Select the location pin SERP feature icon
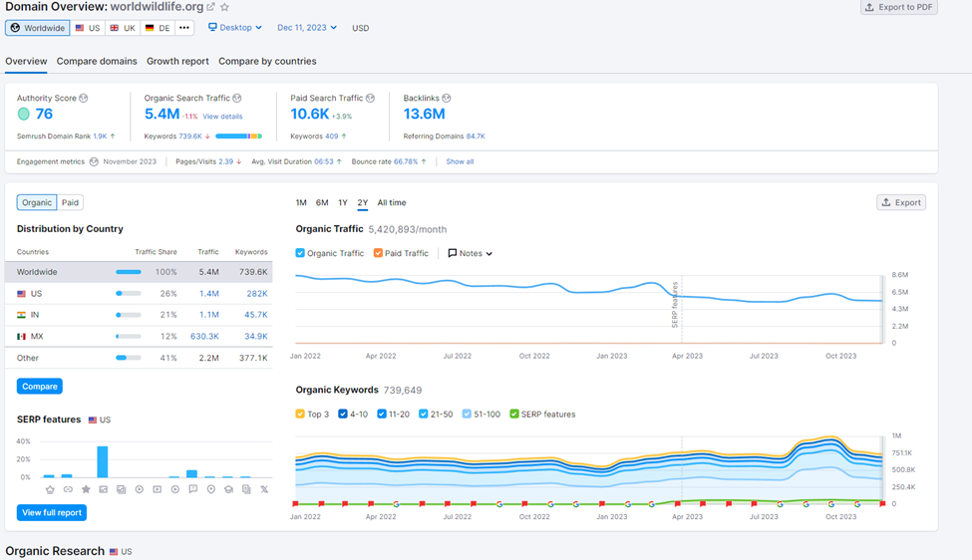972x560 pixels. coord(210,489)
